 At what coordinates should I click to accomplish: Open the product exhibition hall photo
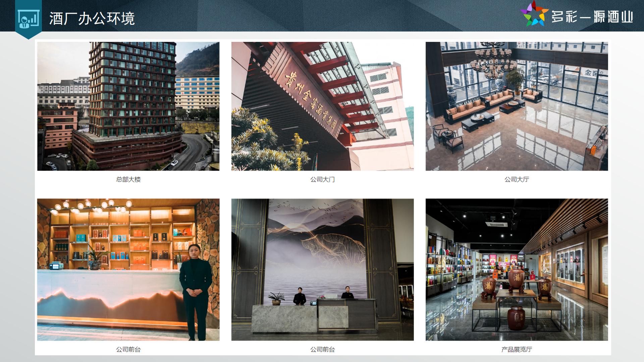517,269
